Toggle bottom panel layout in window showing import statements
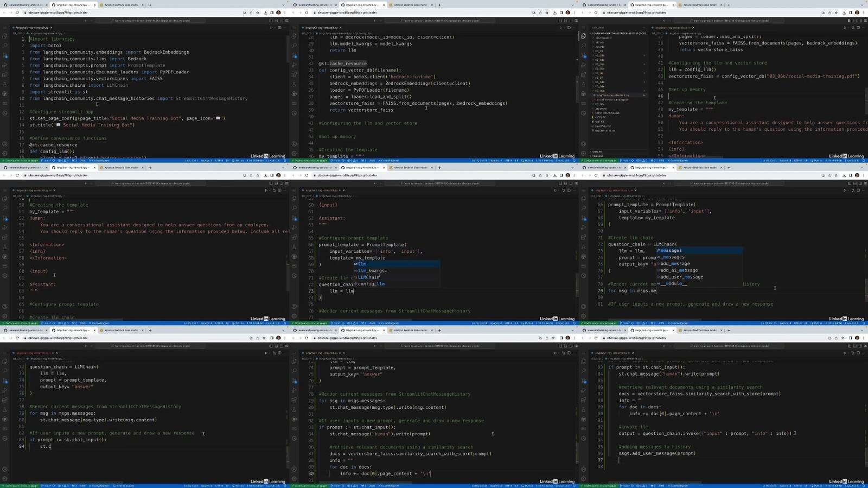Image resolution: width=868 pixels, height=488 pixels. click(x=276, y=21)
